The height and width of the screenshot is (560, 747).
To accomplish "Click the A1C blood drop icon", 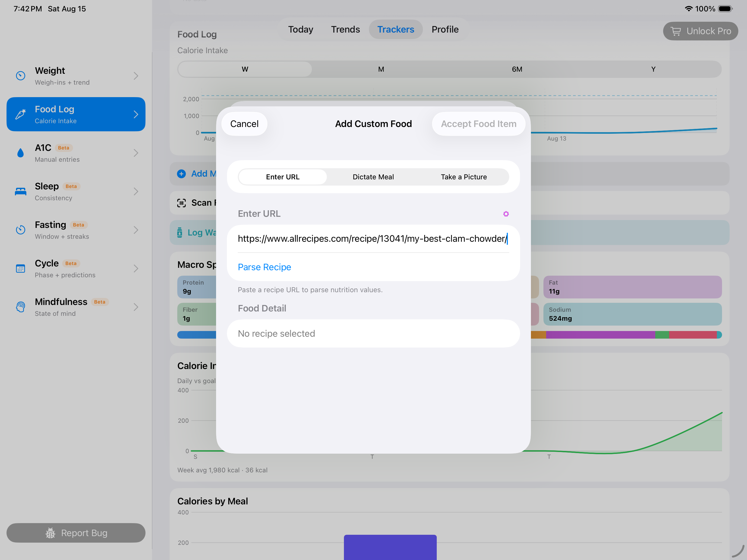I will click(x=21, y=153).
